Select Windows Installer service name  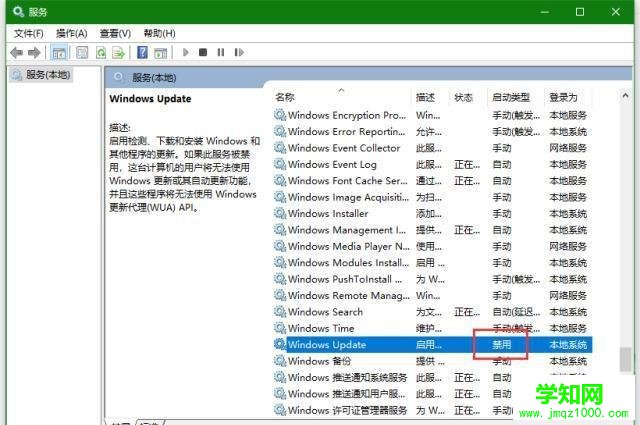point(328,214)
